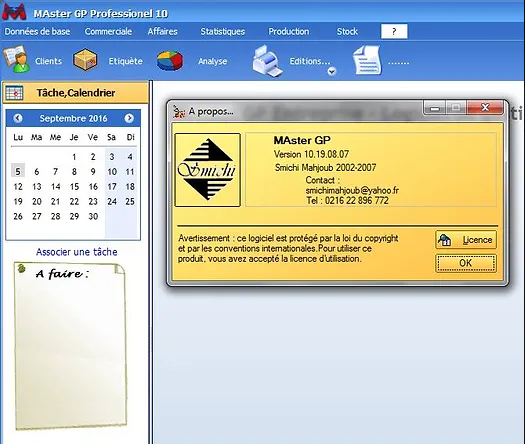Open the Statistiques menu
Screen dimensions: 525x444
pos(223,31)
